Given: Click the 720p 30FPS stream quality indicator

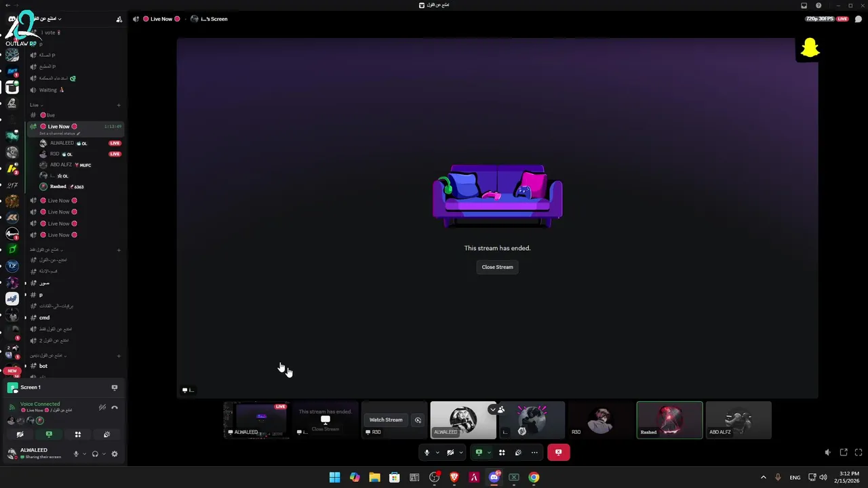Looking at the screenshot, I should [x=821, y=19].
